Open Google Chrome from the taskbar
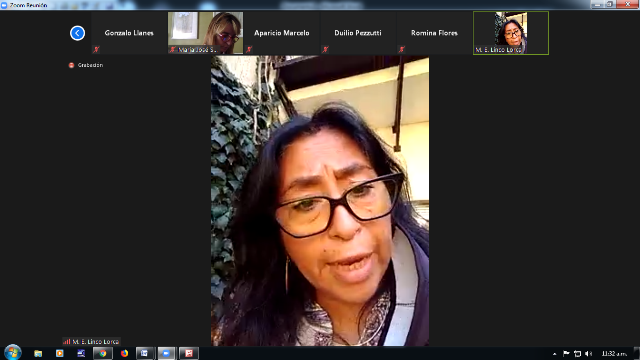 coord(103,353)
